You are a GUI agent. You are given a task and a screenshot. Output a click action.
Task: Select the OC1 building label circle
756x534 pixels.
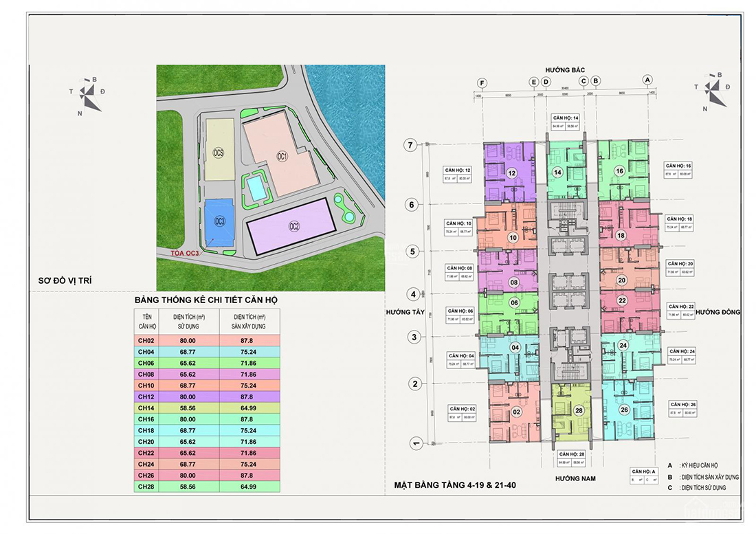pos(282,156)
